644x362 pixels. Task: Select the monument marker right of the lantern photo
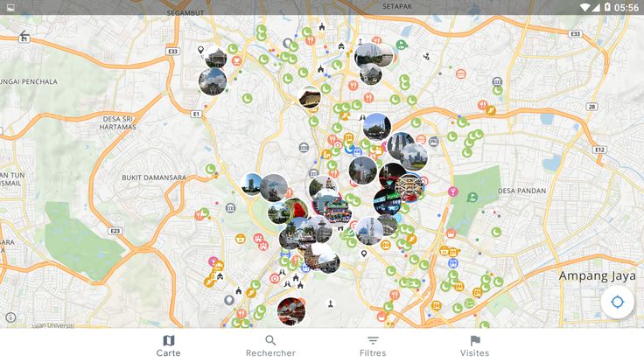pyautogui.click(x=330, y=303)
